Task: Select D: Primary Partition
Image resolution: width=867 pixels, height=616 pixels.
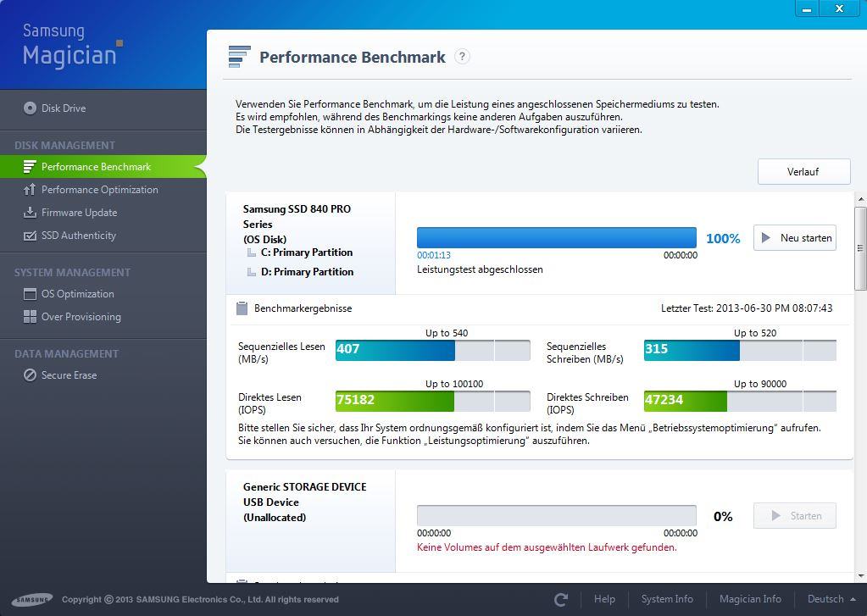Action: (x=307, y=272)
